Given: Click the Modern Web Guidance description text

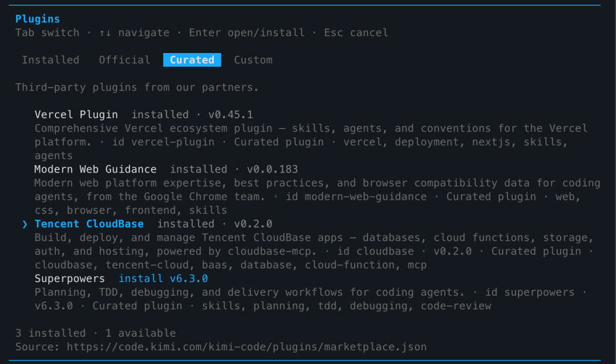Looking at the screenshot, I should [x=318, y=197].
